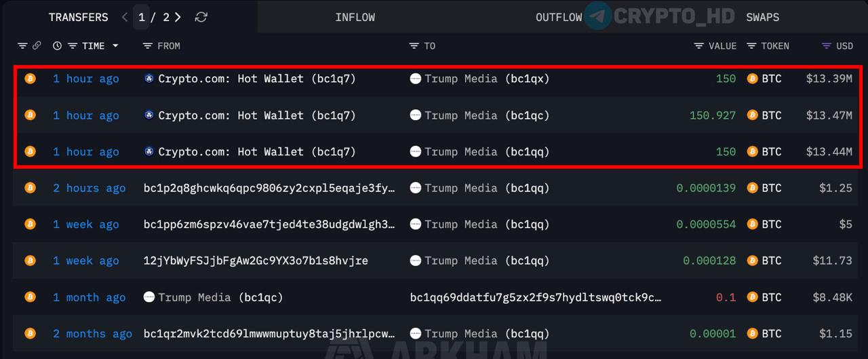Viewport: 868px width, 359px height.
Task: Click the link chain icon in header
Action: [37, 45]
